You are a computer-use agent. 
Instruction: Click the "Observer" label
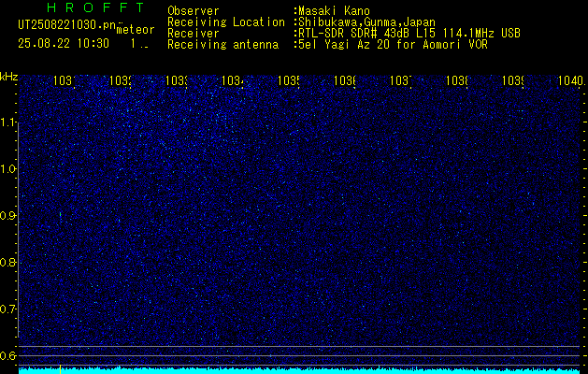coord(194,11)
